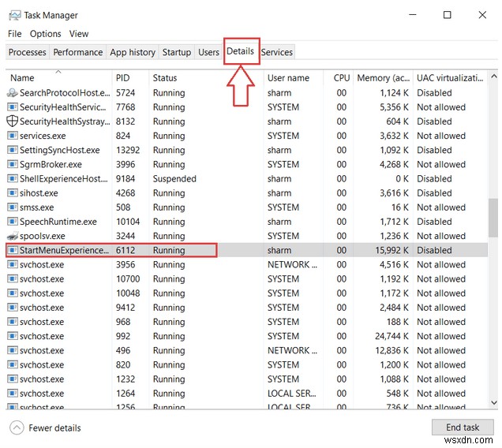Screen dimensions: 502x448
Task: Click the vertical scrollbar thumb
Action: [x=493, y=218]
